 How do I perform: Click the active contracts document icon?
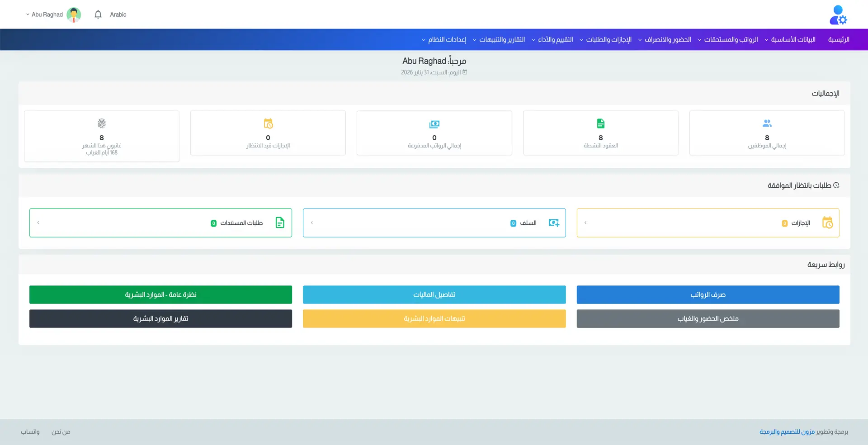[600, 123]
